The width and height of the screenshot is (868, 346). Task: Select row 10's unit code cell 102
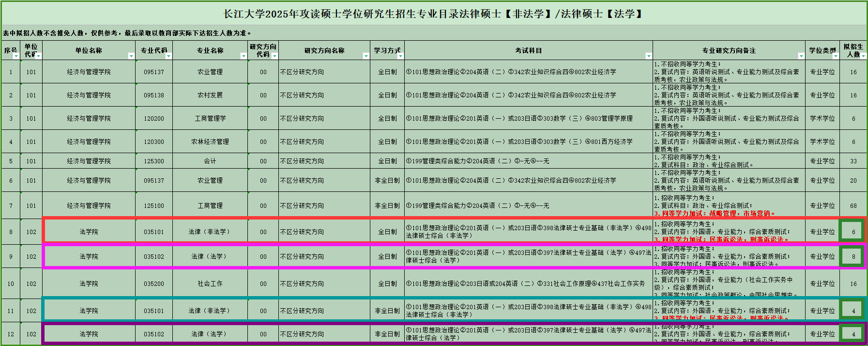(31, 283)
